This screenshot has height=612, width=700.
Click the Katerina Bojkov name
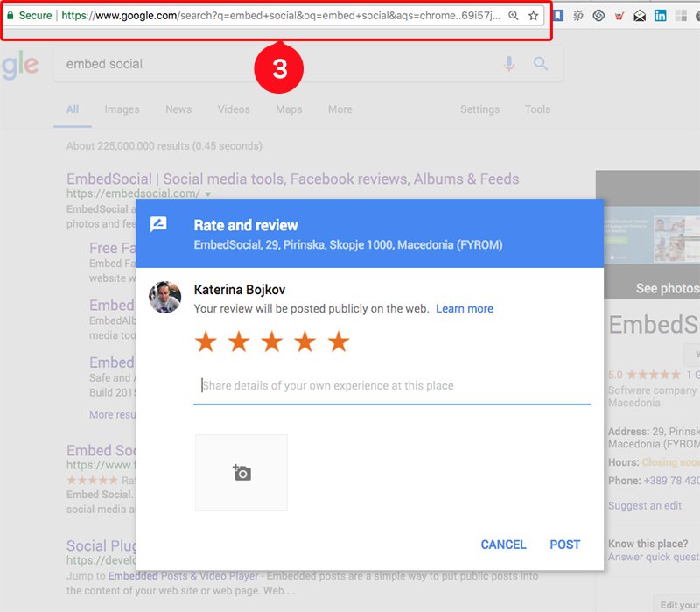pyautogui.click(x=240, y=290)
